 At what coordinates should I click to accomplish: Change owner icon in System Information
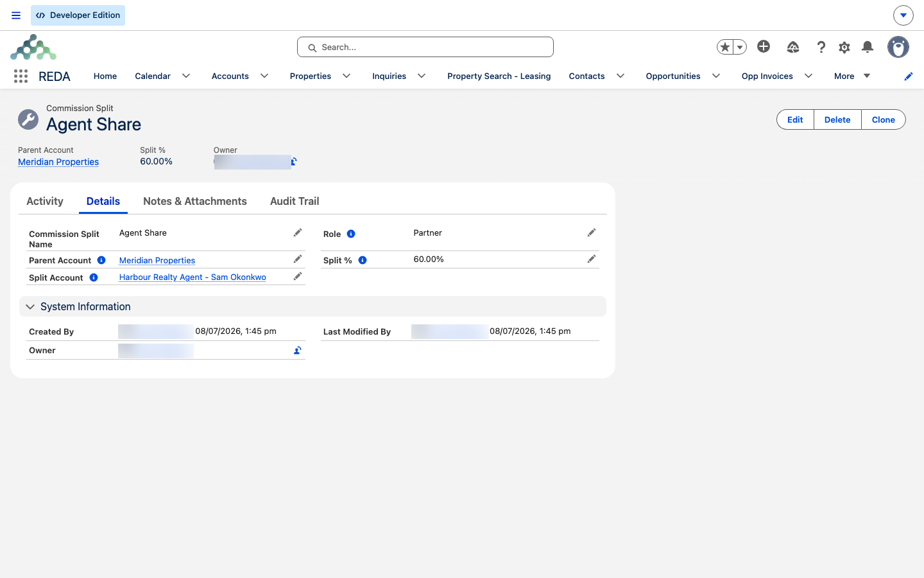tap(298, 350)
